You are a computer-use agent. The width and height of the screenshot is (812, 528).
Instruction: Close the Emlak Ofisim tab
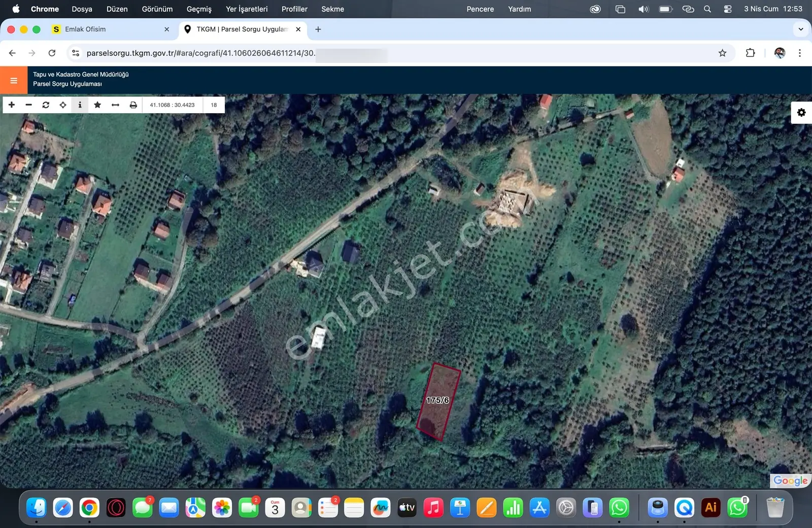coord(166,29)
